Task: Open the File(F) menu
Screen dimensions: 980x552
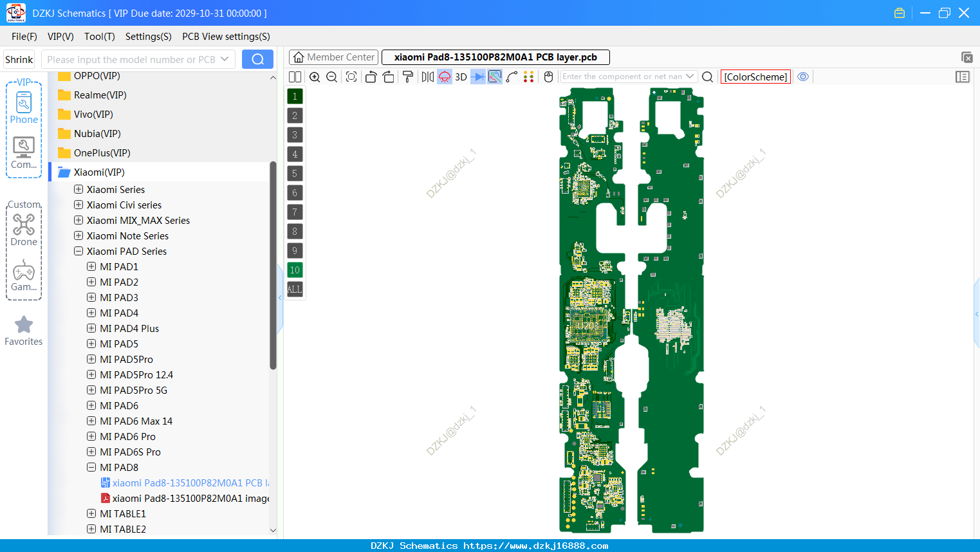Action: 24,37
